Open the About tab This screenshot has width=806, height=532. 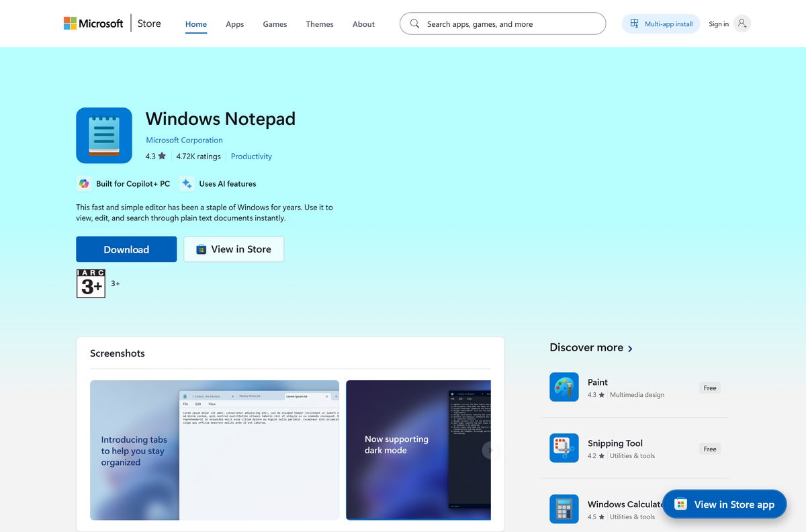pyautogui.click(x=363, y=24)
